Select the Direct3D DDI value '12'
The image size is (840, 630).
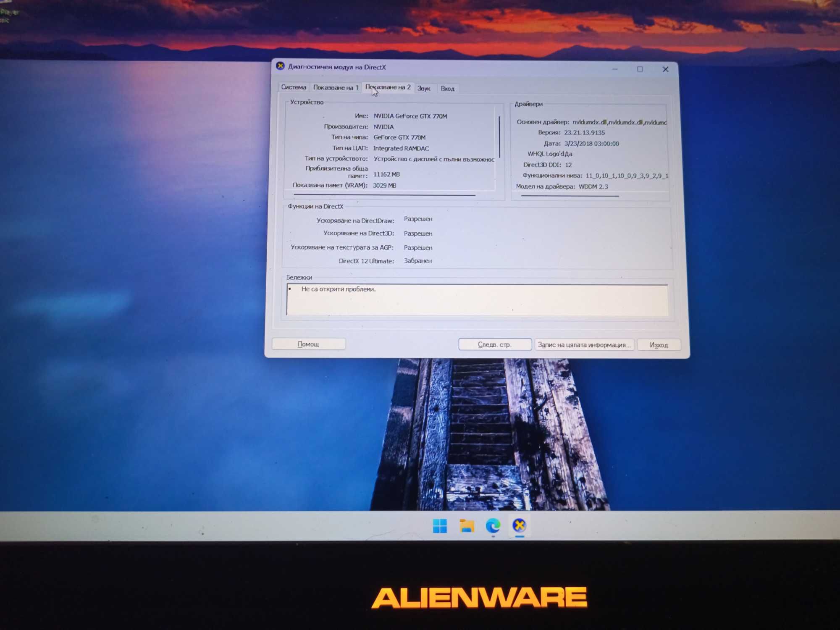(x=568, y=165)
